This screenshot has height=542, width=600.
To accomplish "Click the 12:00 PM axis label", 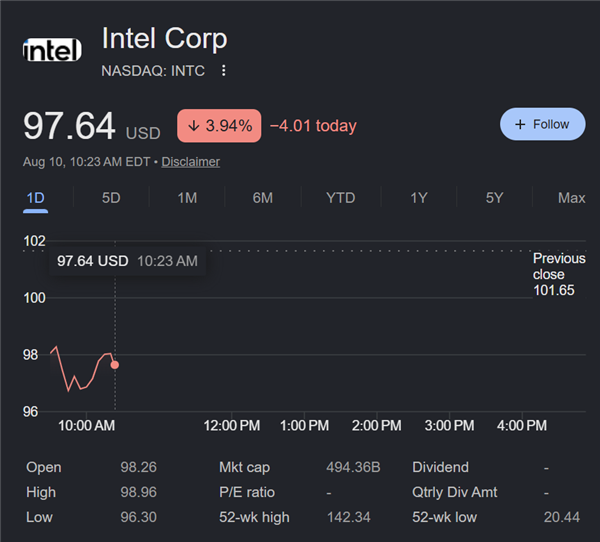I will tap(232, 426).
